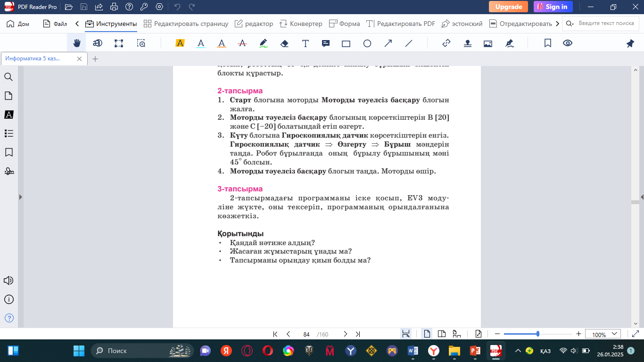Select the text selection tool
The height and width of the screenshot is (362, 644).
98,43
